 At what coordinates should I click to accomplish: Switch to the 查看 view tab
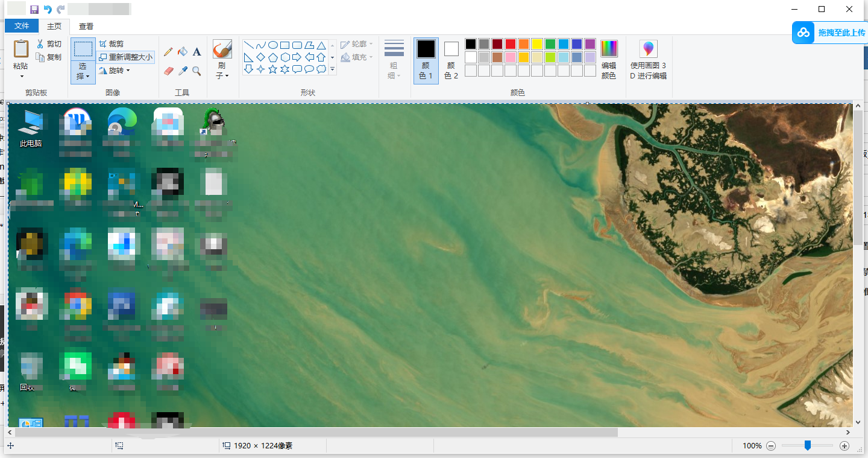pos(86,26)
